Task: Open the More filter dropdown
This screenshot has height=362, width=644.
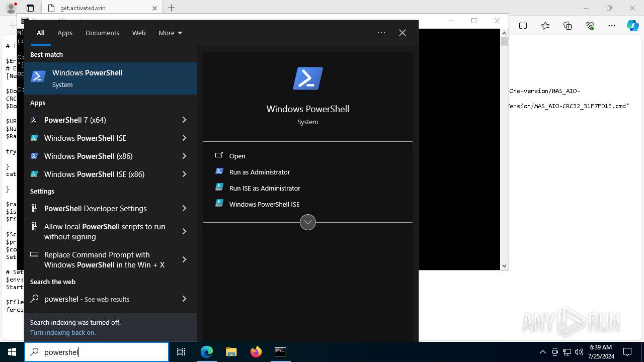Action: [x=171, y=33]
